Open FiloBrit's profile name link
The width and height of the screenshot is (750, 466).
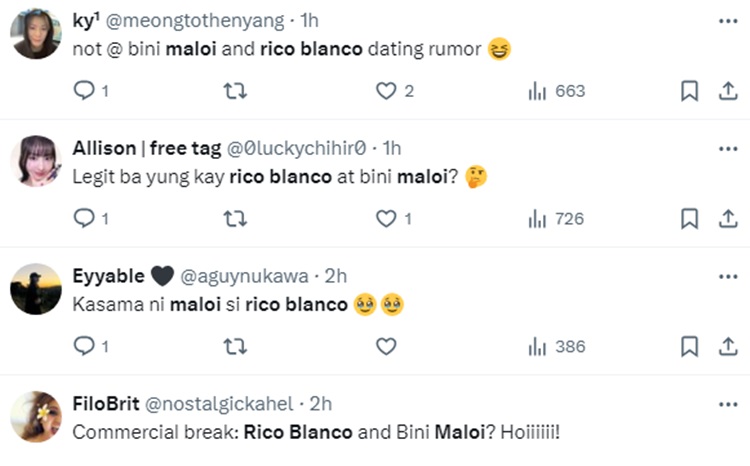(106, 403)
